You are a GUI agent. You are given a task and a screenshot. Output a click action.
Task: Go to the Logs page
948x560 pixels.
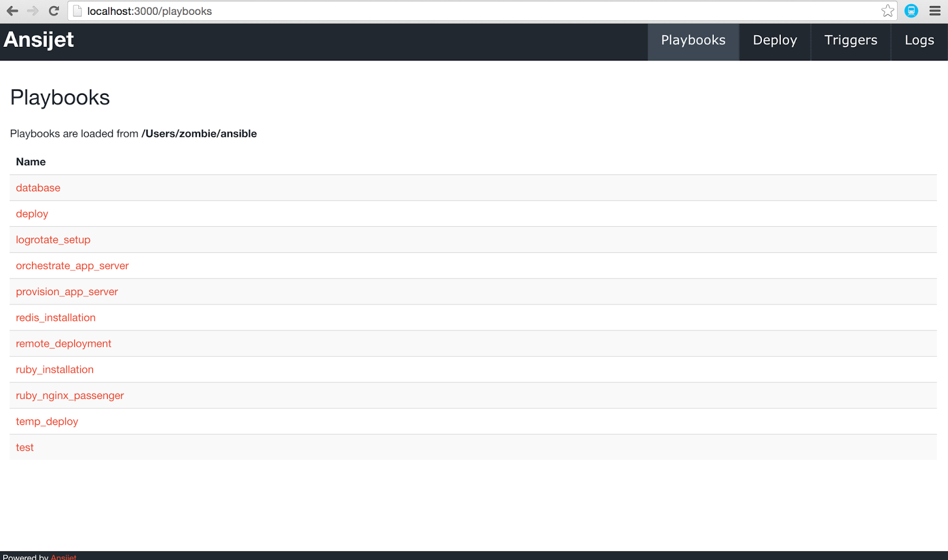pyautogui.click(x=919, y=40)
